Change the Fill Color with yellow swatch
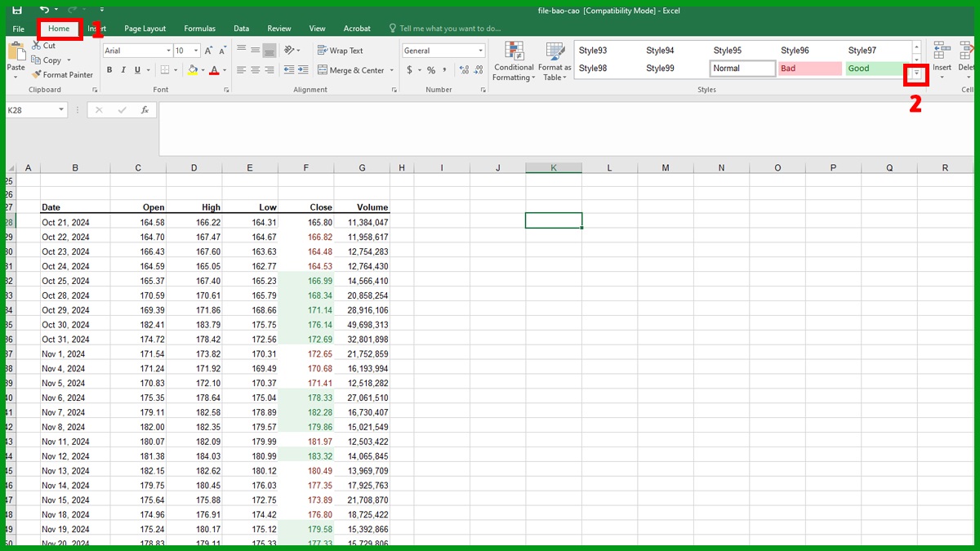 [194, 70]
